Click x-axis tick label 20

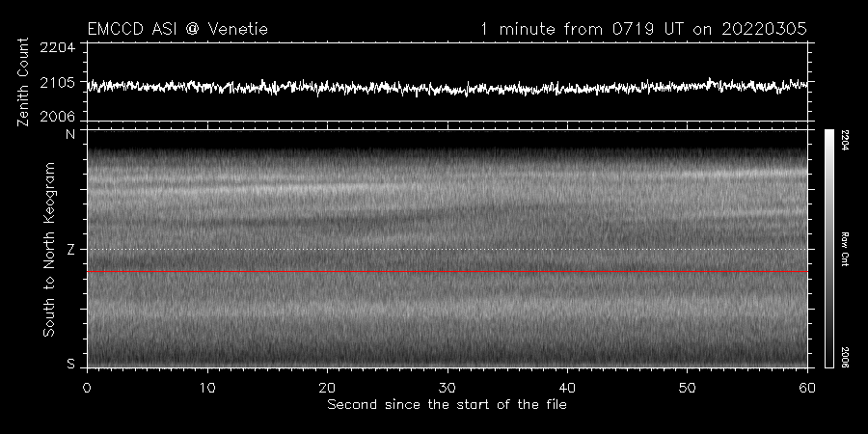click(x=327, y=388)
